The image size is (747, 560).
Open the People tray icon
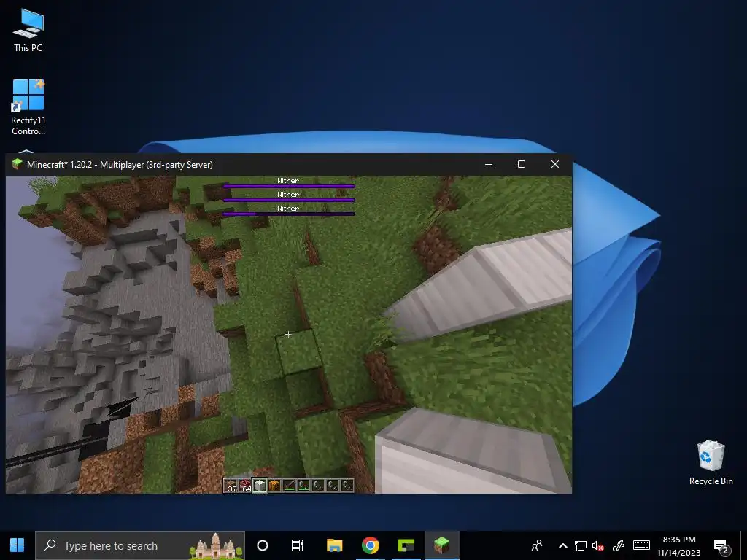(x=537, y=545)
